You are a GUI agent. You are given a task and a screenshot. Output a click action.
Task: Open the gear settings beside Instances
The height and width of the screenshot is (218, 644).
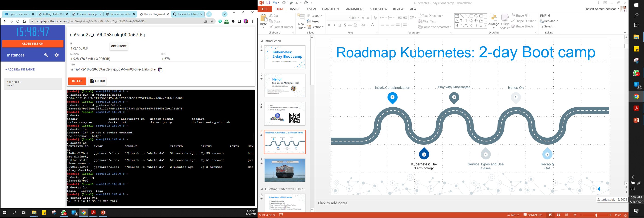57,55
